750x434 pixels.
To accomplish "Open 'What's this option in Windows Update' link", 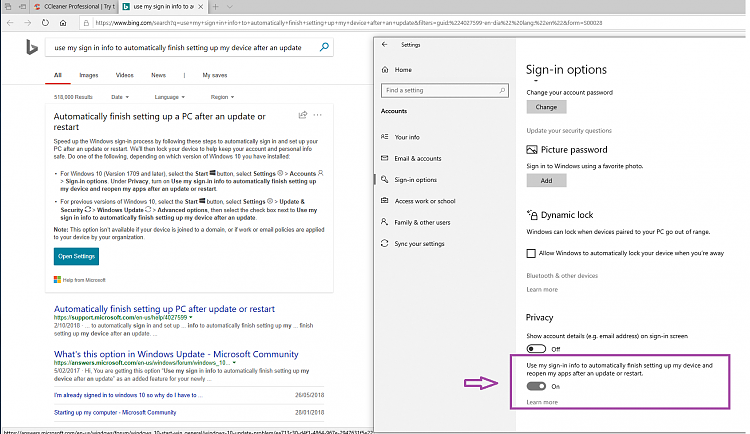I will tap(176, 354).
